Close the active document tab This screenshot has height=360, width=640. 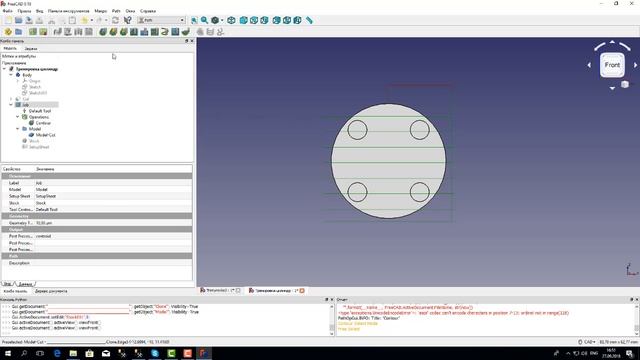tap(302, 291)
